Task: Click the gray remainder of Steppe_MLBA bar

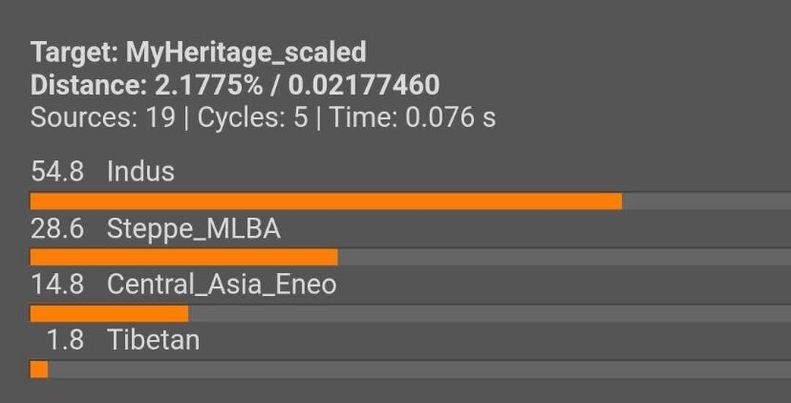Action: 564,257
